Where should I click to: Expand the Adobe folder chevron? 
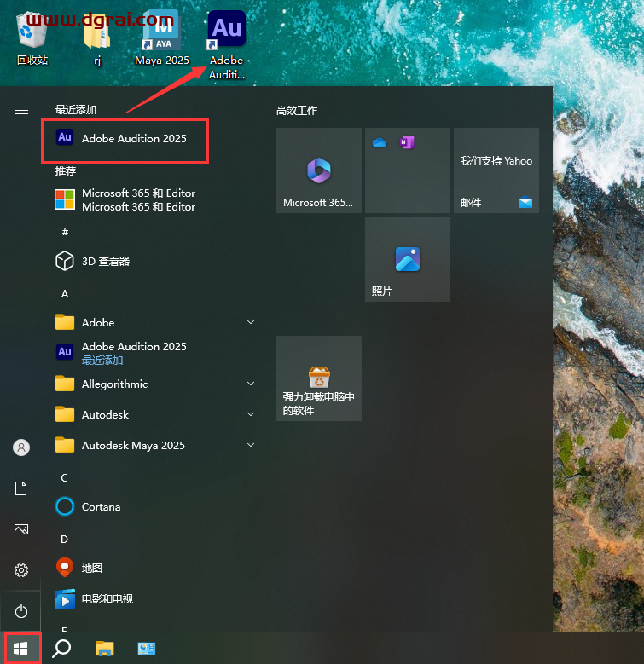(251, 322)
